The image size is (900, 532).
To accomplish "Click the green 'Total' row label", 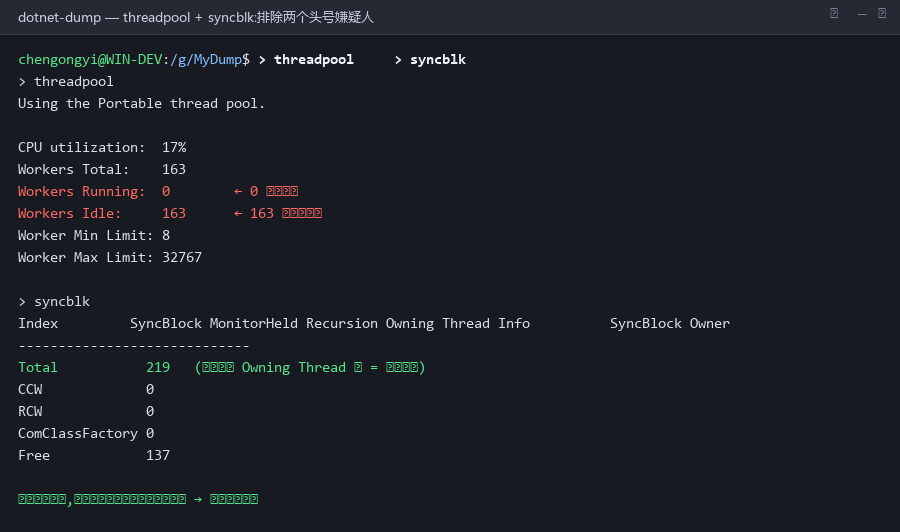I will [x=38, y=367].
